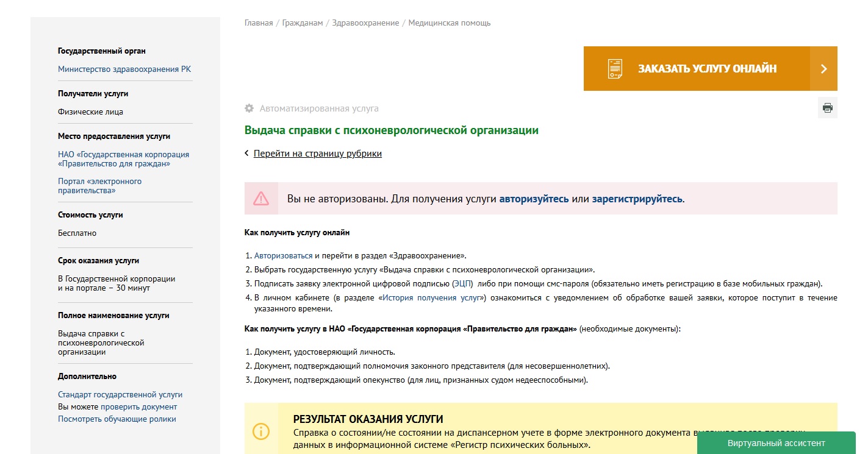Click Полное наименование услуги heading

(113, 316)
